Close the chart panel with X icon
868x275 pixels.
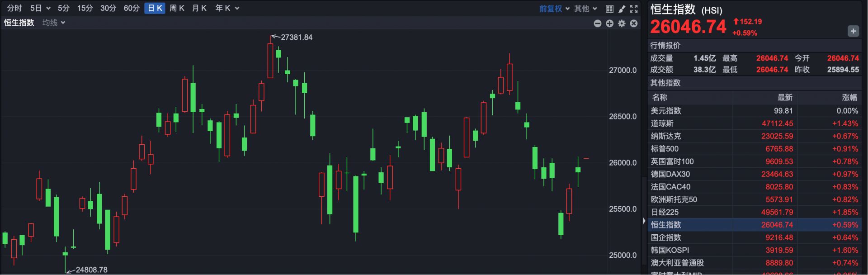coord(634,24)
